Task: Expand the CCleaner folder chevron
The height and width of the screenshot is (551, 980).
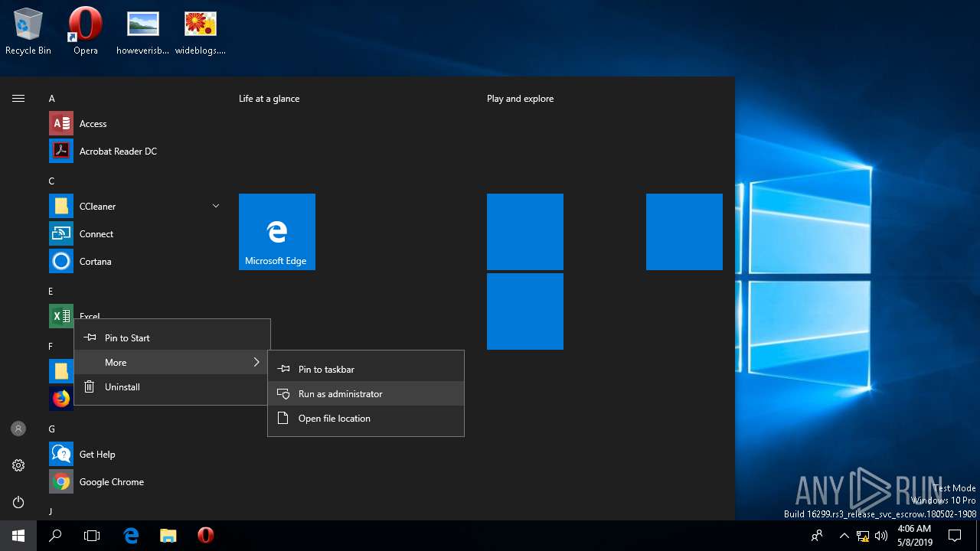Action: click(x=216, y=206)
